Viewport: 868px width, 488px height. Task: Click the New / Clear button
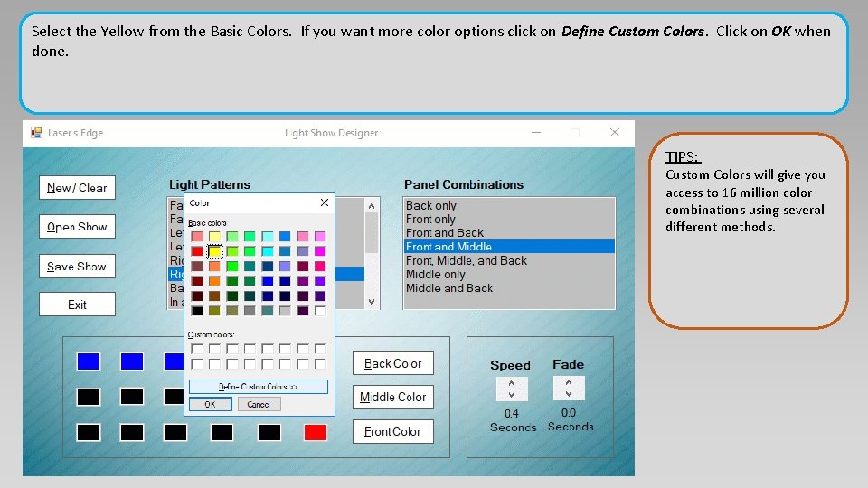pyautogui.click(x=77, y=188)
